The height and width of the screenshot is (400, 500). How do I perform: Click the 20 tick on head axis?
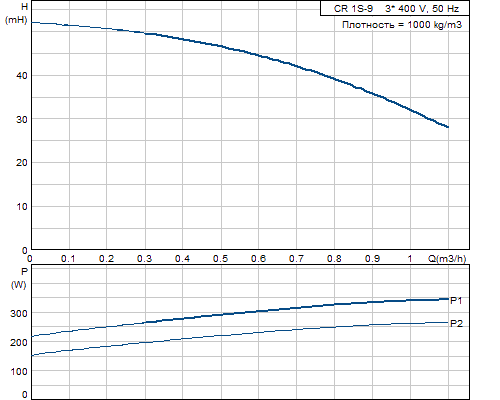[22, 163]
